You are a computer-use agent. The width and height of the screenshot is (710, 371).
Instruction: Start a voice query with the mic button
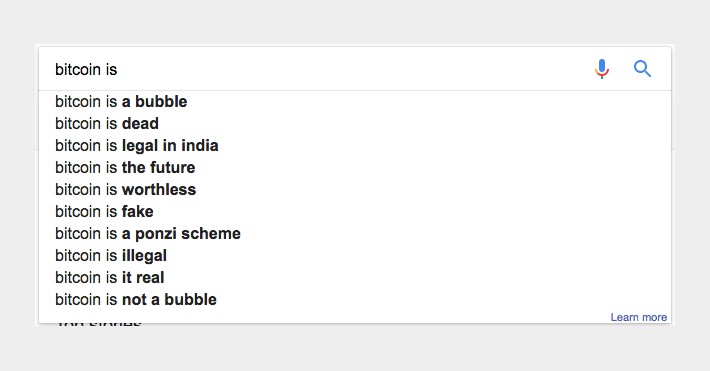(x=602, y=69)
